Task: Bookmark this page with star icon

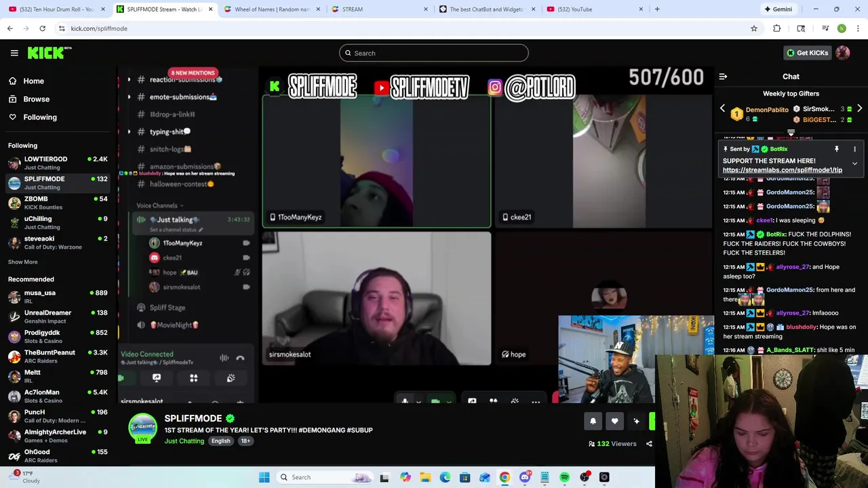Action: tap(753, 28)
